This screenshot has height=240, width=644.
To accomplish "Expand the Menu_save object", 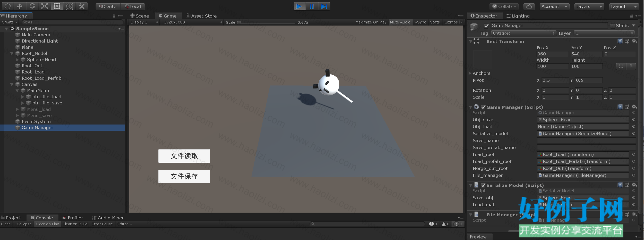I will pos(17,115).
